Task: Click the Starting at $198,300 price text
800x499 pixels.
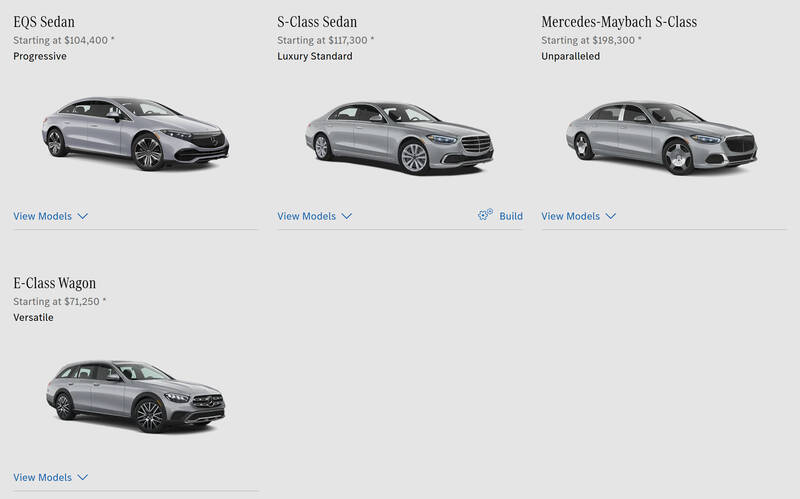Action: pyautogui.click(x=591, y=40)
